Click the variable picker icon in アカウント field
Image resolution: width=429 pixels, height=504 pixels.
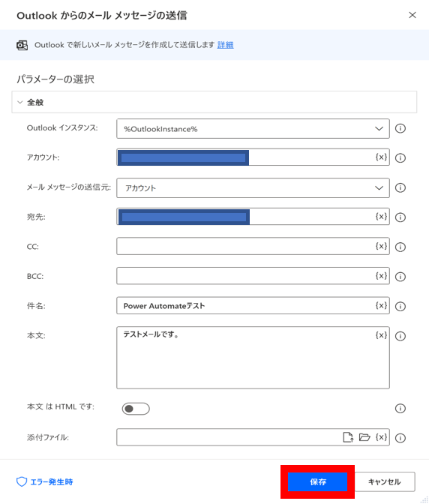(x=381, y=157)
